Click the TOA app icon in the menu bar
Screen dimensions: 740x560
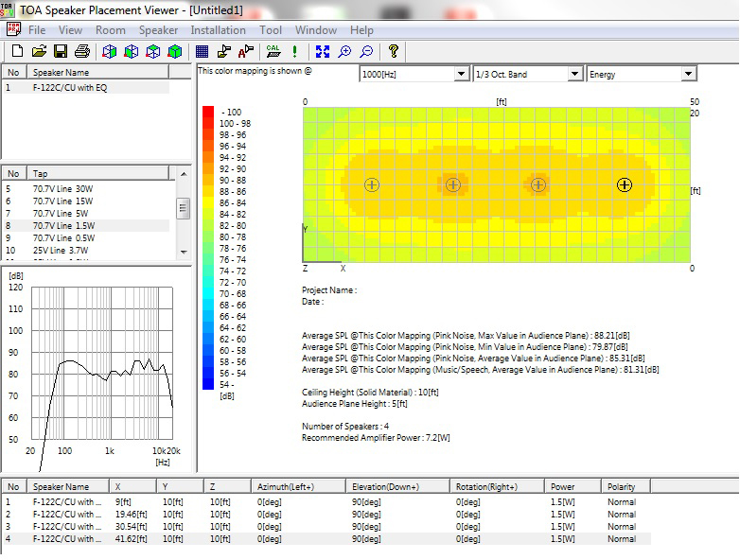point(13,29)
